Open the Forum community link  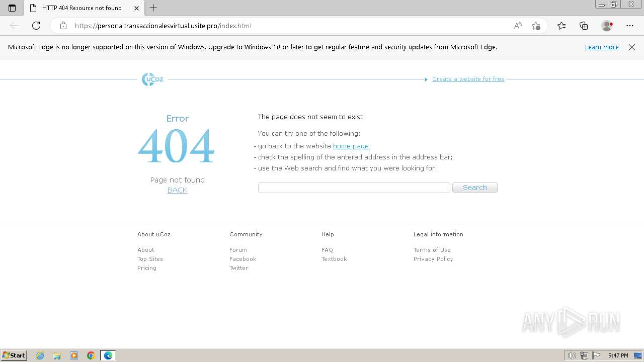[x=238, y=250]
